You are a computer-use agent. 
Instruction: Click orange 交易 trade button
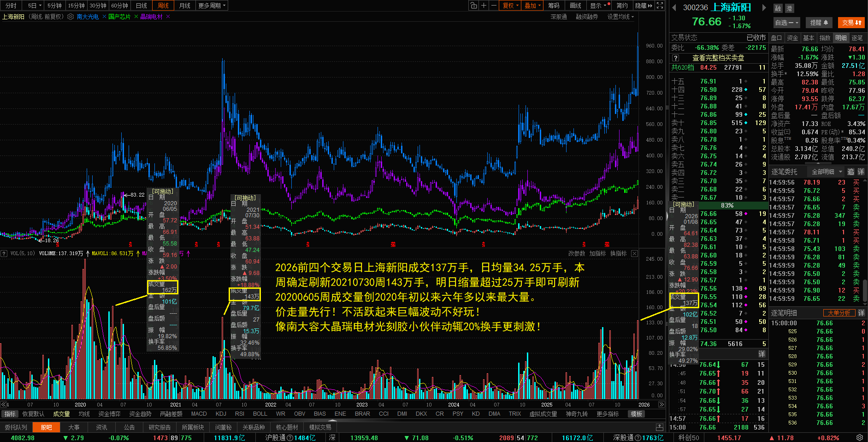(851, 22)
